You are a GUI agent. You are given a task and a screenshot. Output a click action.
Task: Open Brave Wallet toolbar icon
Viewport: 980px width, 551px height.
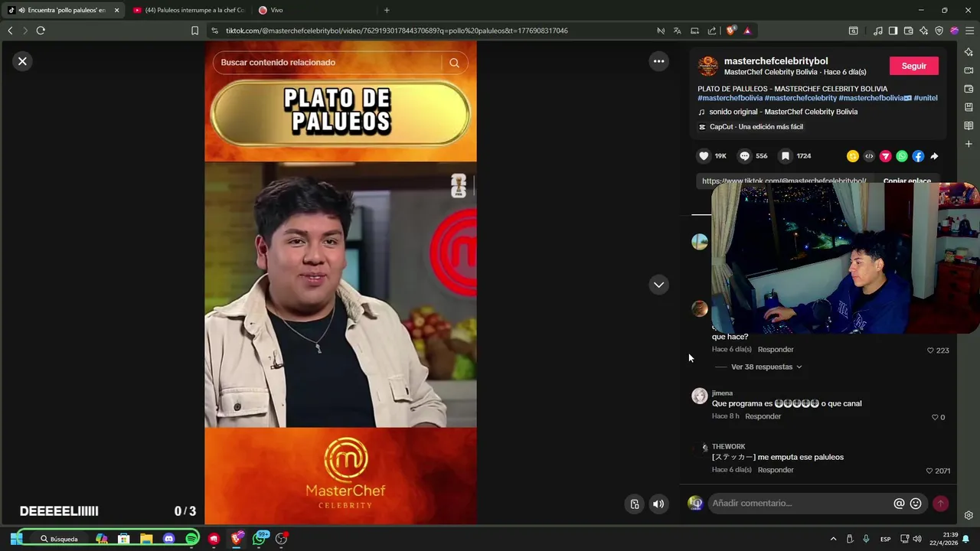point(908,31)
